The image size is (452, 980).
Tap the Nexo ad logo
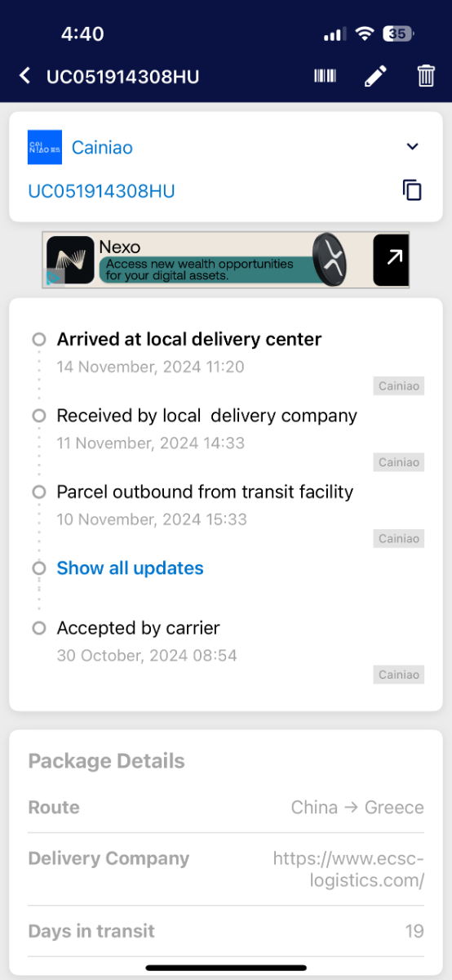(x=69, y=261)
